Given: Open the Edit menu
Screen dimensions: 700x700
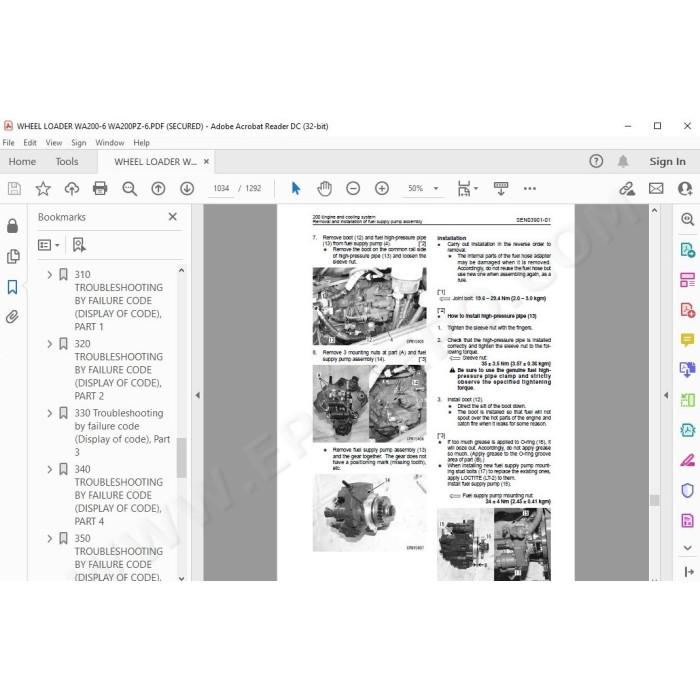Looking at the screenshot, I should pyautogui.click(x=30, y=143).
